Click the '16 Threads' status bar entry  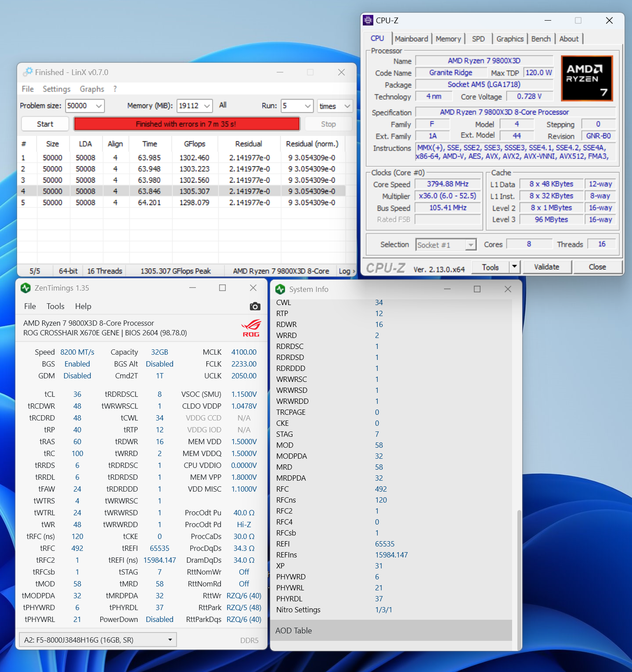(105, 271)
